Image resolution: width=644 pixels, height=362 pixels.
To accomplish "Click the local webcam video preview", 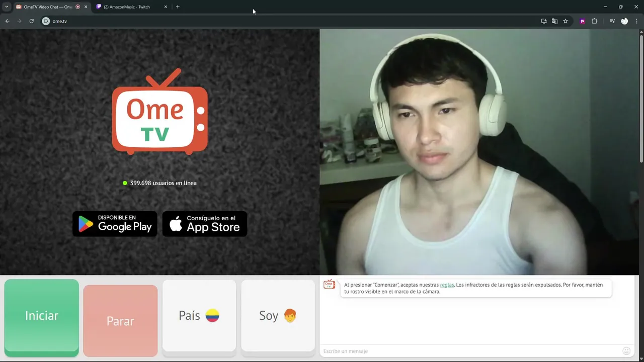I will (x=479, y=152).
